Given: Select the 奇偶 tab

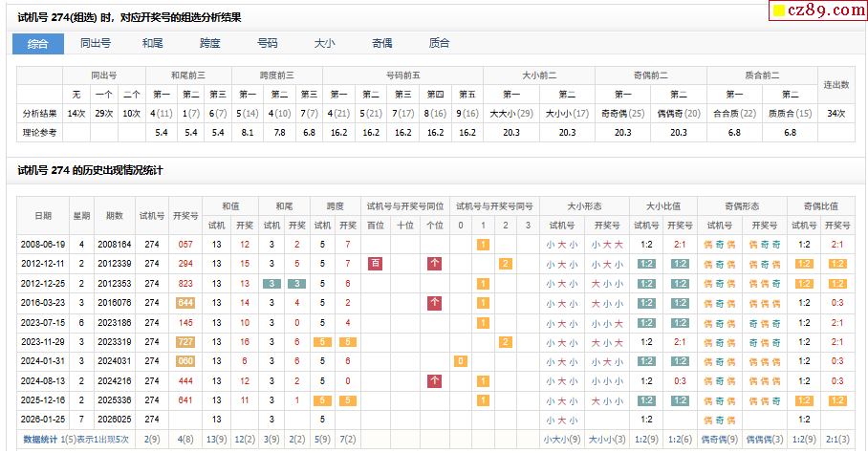Looking at the screenshot, I should 381,44.
